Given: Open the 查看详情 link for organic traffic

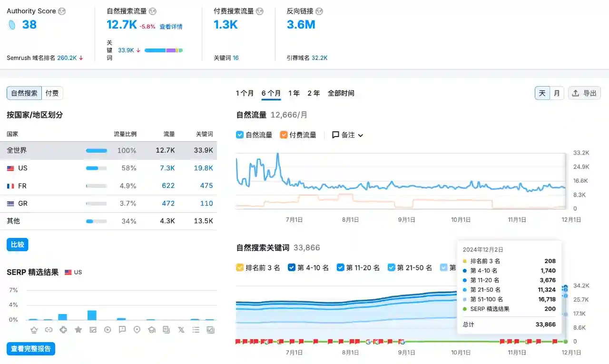Looking at the screenshot, I should pos(171,27).
